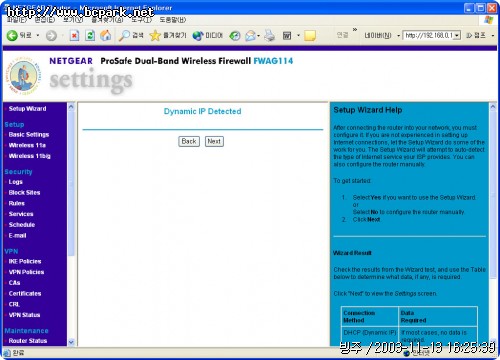
Task: Open Services link in sidebar
Action: (x=21, y=214)
